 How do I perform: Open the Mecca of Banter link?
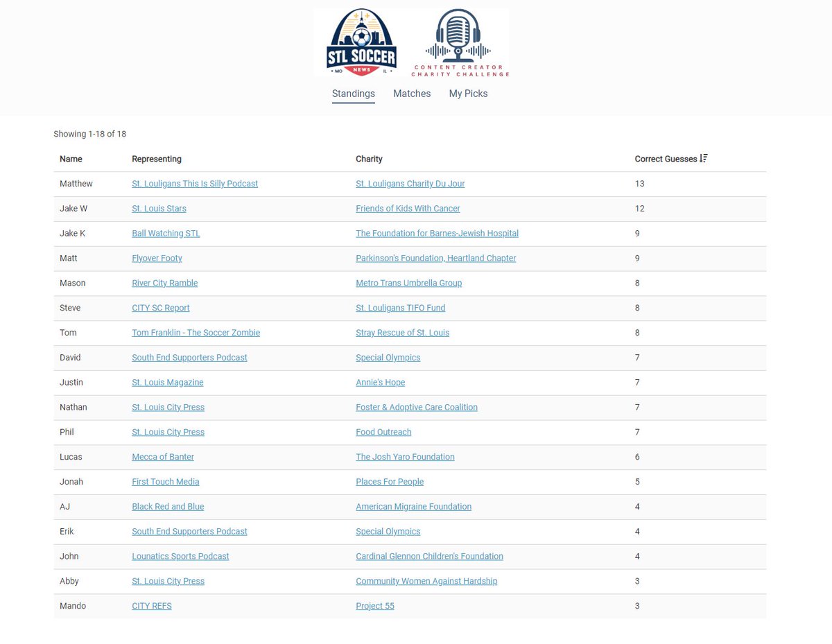point(163,457)
